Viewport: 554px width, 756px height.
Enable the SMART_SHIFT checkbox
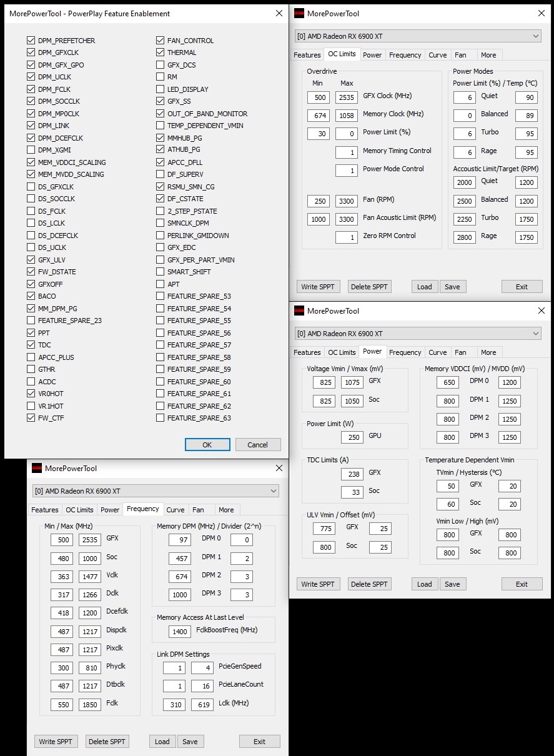coord(161,272)
